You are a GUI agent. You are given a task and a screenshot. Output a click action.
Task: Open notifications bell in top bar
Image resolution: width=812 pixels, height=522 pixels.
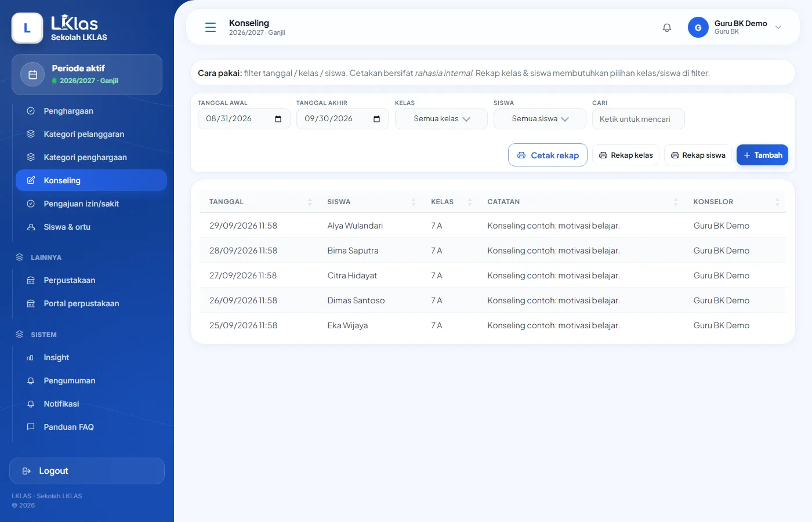click(667, 27)
